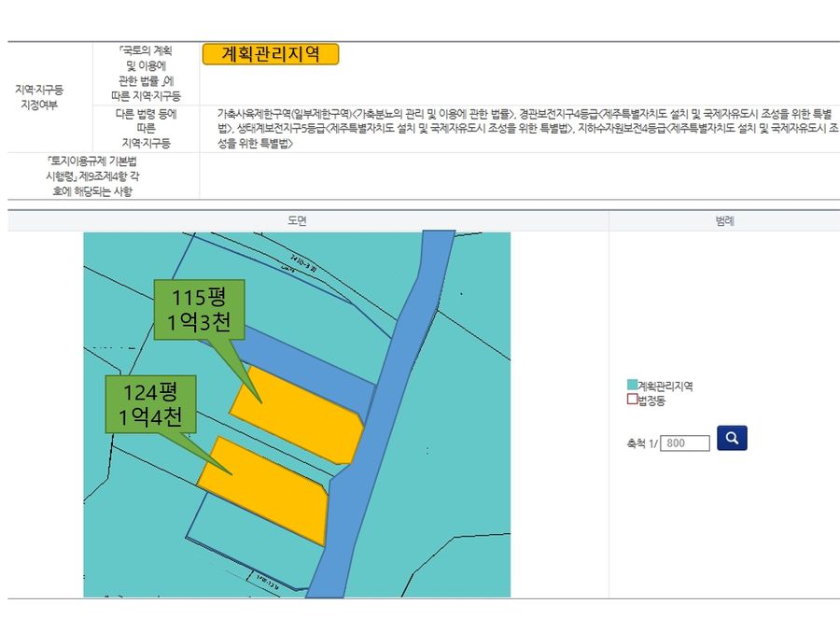Click the yellow 계획관리지역 highlight label
This screenshot has width=840, height=618.
[x=270, y=54]
